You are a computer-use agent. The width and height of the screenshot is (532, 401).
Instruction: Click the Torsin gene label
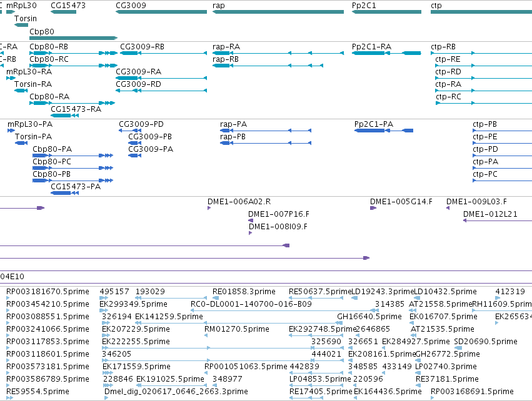(26, 18)
